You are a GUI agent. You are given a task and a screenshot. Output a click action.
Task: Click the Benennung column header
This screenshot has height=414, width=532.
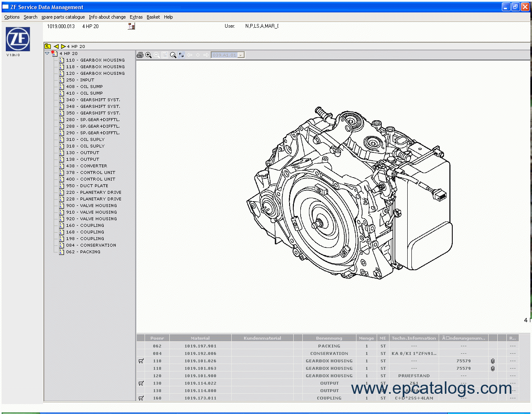(329, 338)
